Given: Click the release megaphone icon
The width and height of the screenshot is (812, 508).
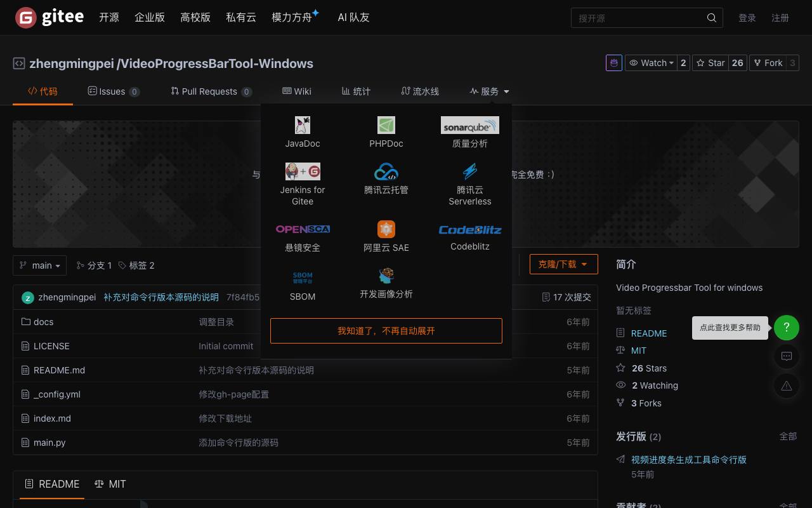Looking at the screenshot, I should [620, 460].
